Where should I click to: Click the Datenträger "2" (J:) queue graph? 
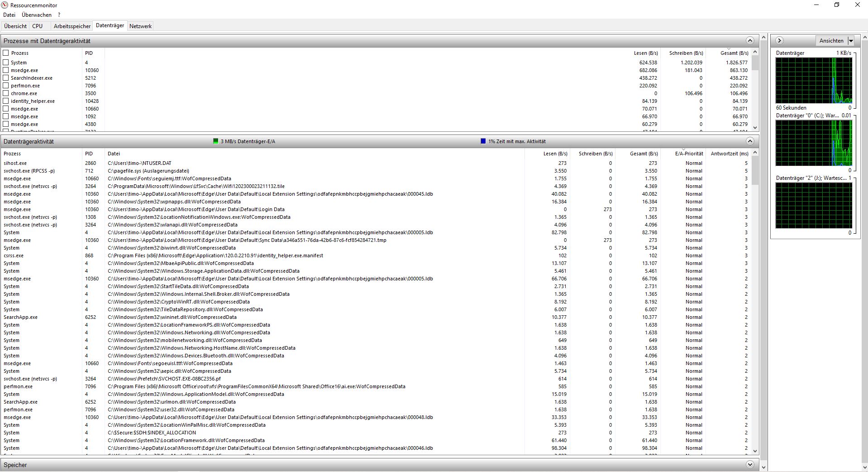(814, 206)
